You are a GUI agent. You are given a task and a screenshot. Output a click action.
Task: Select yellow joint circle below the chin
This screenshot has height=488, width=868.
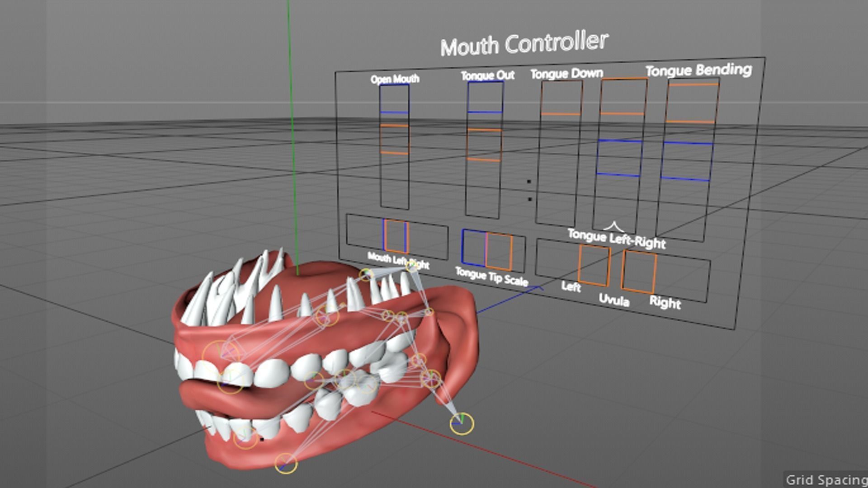click(x=286, y=463)
